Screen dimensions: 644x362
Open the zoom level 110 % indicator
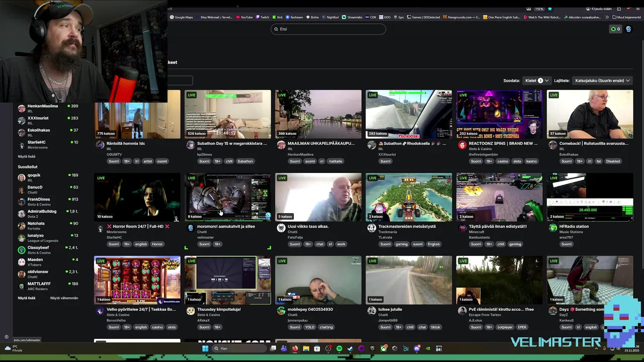coord(539,9)
